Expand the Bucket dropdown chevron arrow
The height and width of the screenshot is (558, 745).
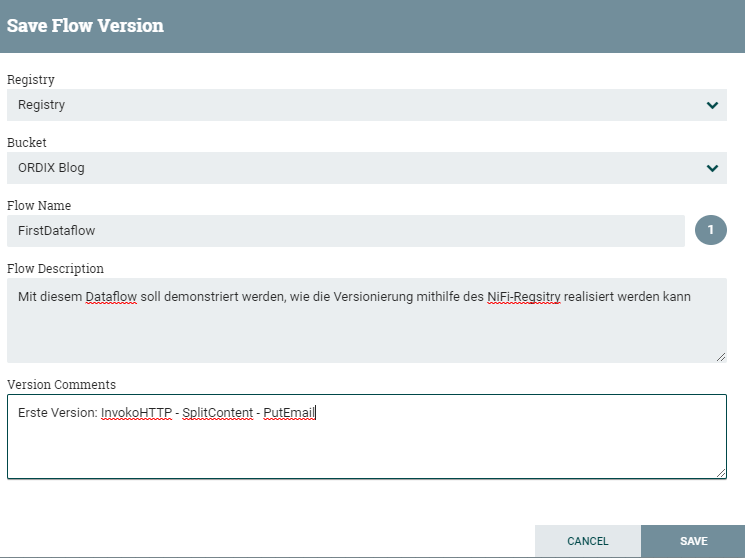click(712, 168)
